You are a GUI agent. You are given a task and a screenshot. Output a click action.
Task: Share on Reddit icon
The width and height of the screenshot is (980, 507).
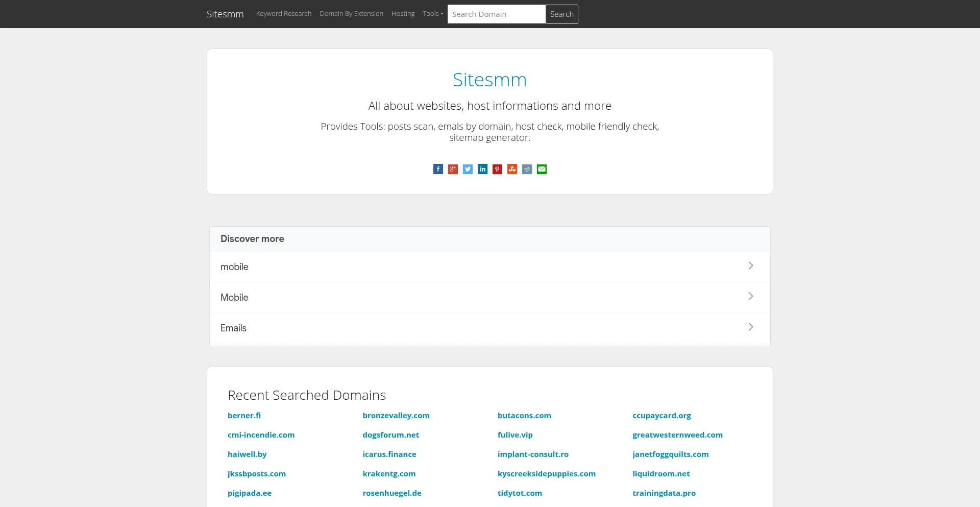coord(527,169)
